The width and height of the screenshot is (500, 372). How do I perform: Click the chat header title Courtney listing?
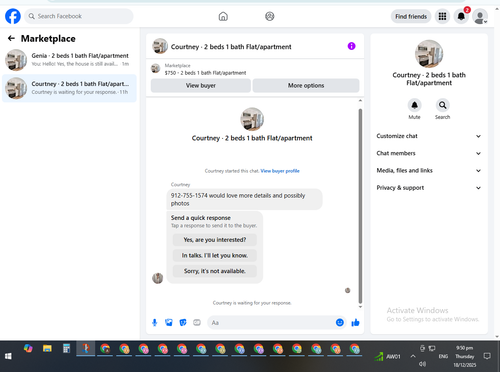click(231, 47)
